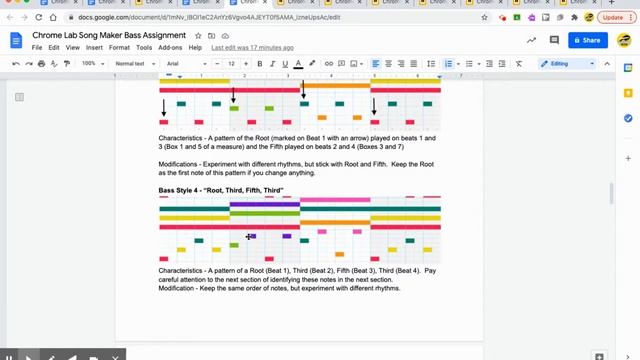The width and height of the screenshot is (640, 360).
Task: Decrease font size with minus button
Action: point(217,64)
